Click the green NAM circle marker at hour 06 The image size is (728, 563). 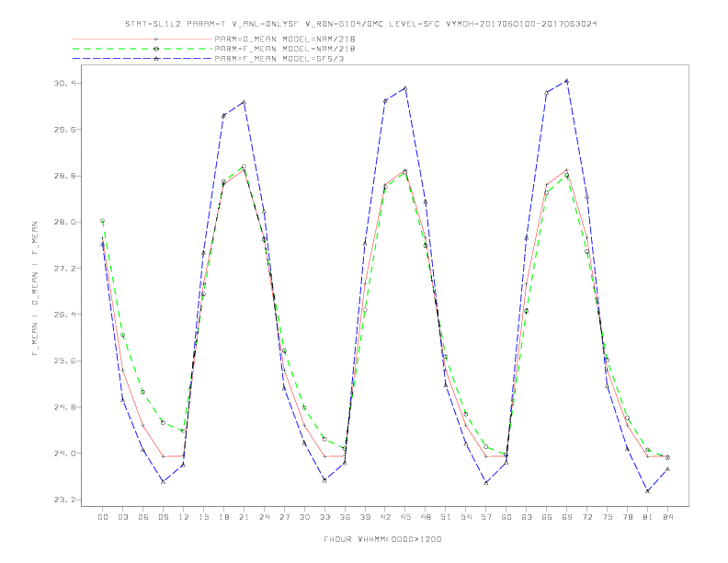pos(143,392)
